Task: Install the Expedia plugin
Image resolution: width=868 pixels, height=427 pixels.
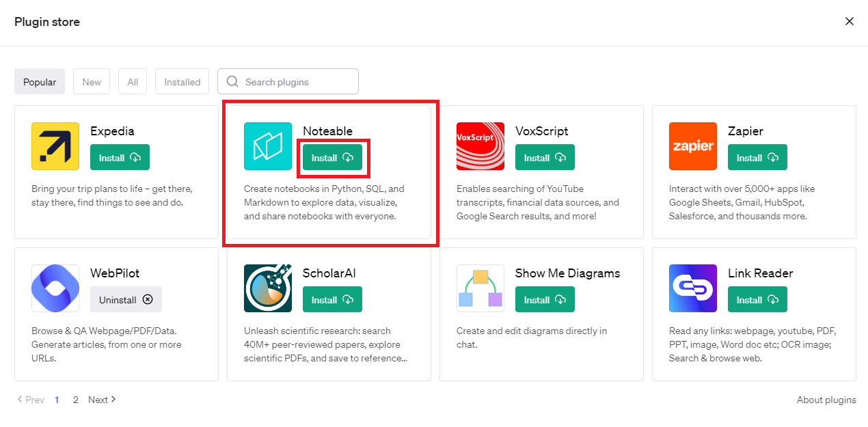Action: [x=120, y=158]
